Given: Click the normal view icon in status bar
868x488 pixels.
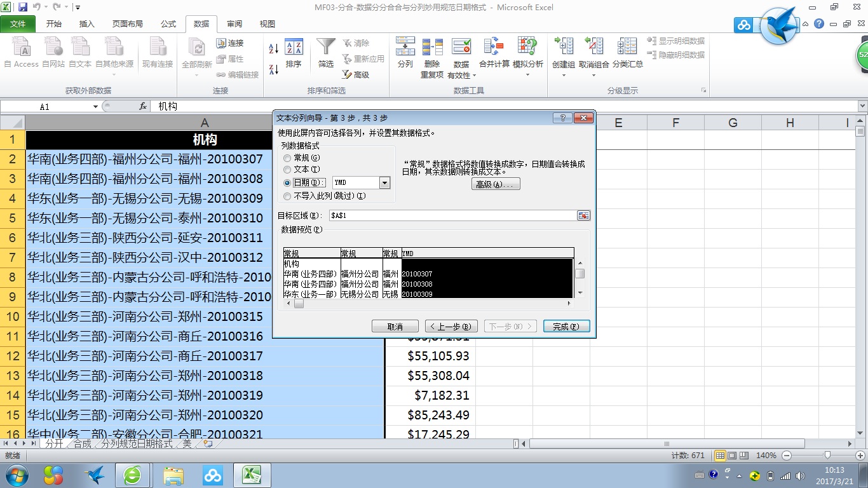Looking at the screenshot, I should pos(720,456).
